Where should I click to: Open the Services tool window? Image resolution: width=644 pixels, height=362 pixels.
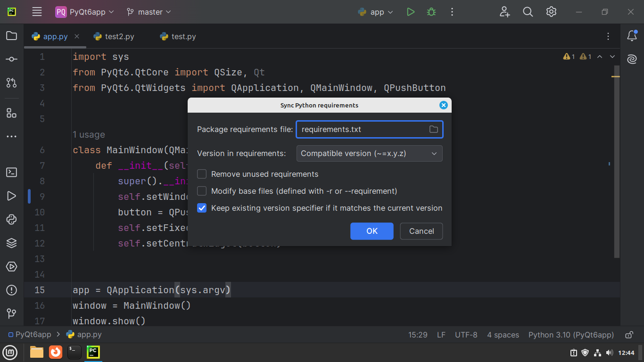coord(12,267)
